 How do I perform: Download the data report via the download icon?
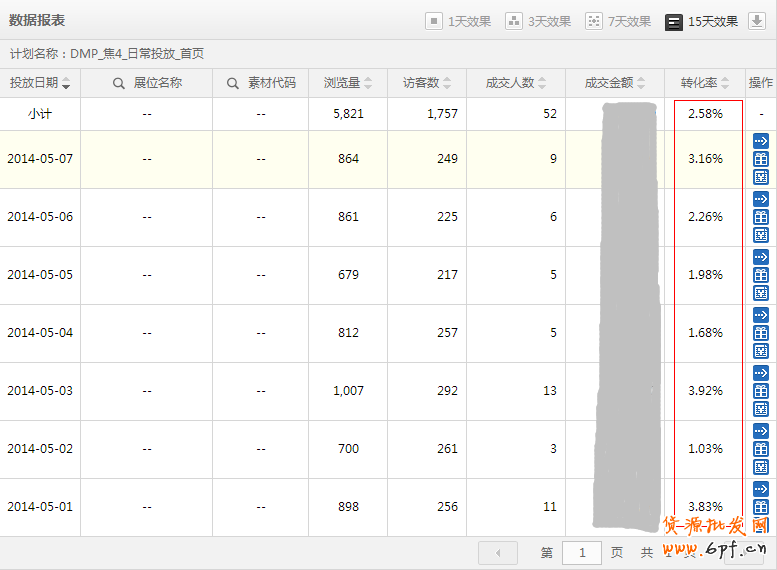pos(757,21)
